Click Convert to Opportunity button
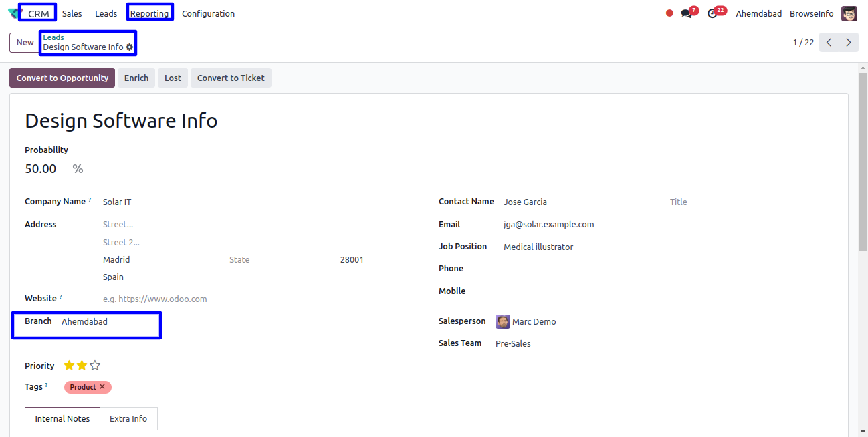This screenshot has height=437, width=868. pyautogui.click(x=62, y=78)
